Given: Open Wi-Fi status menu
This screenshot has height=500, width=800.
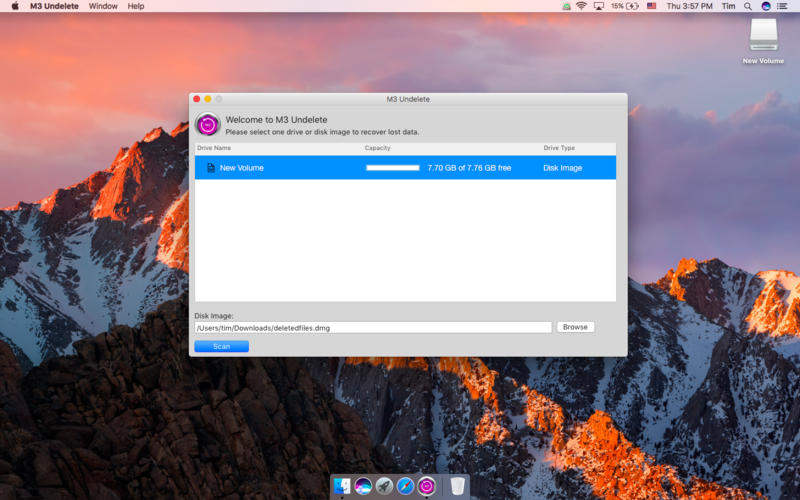Looking at the screenshot, I should click(581, 6).
